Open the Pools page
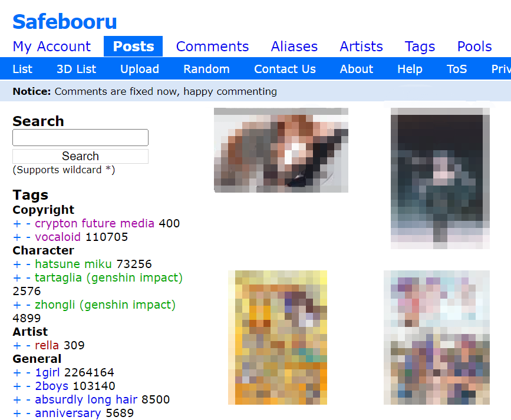 click(x=474, y=47)
